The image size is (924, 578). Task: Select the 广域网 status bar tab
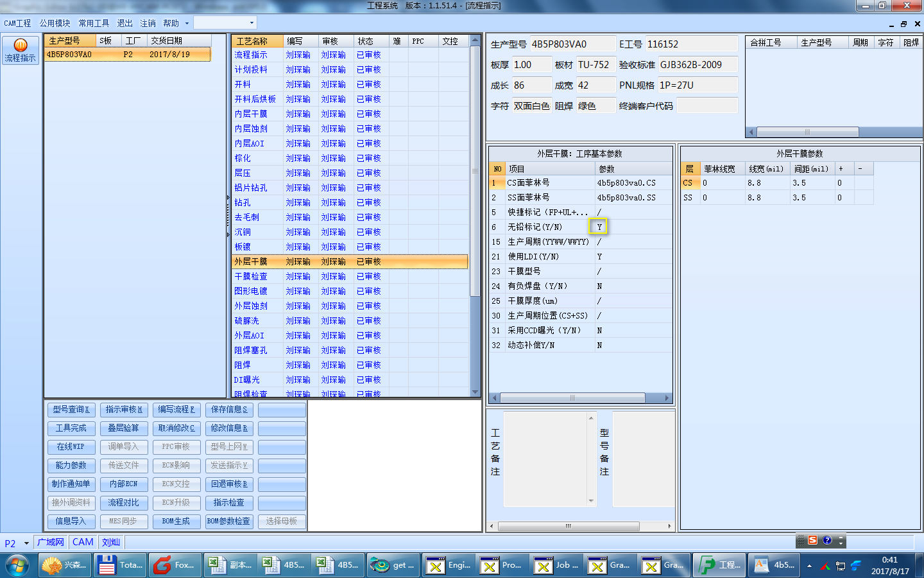(x=51, y=542)
